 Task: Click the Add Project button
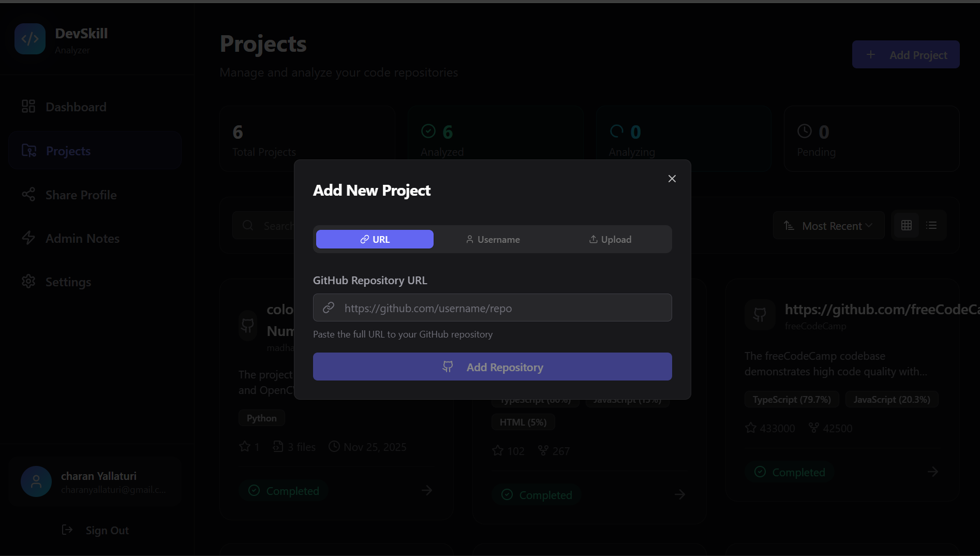click(x=905, y=54)
